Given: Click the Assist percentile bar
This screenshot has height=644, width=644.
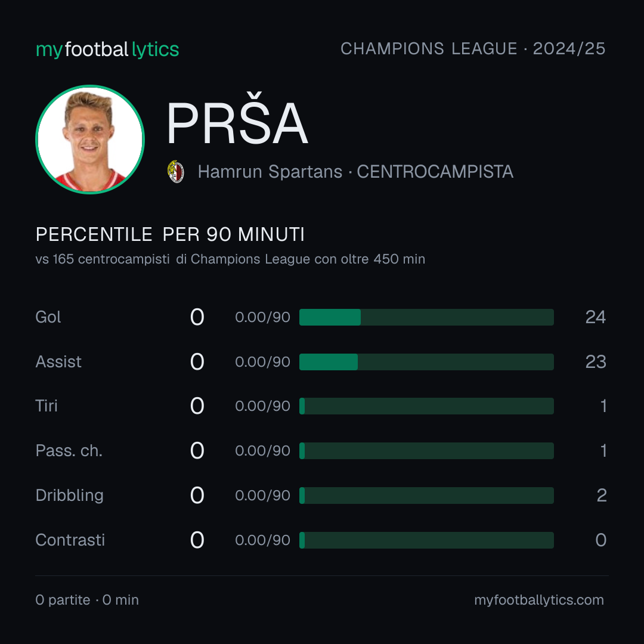Looking at the screenshot, I should click(x=426, y=362).
